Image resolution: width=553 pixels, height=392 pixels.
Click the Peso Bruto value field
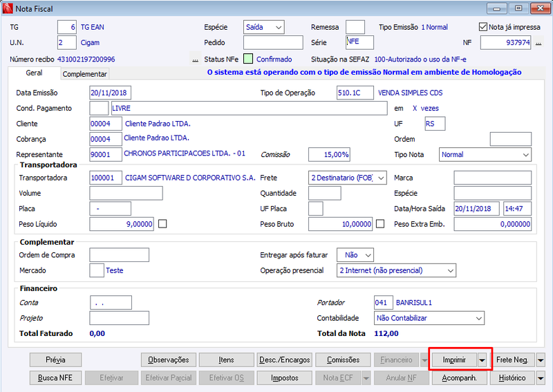pyautogui.click(x=340, y=224)
